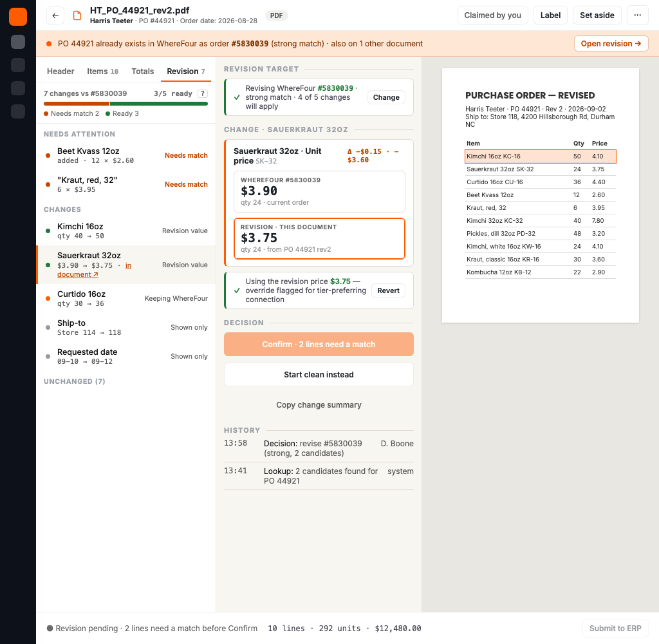This screenshot has height=644, width=659.
Task: Select the Curtido 16oz change row
Action: coord(126,299)
